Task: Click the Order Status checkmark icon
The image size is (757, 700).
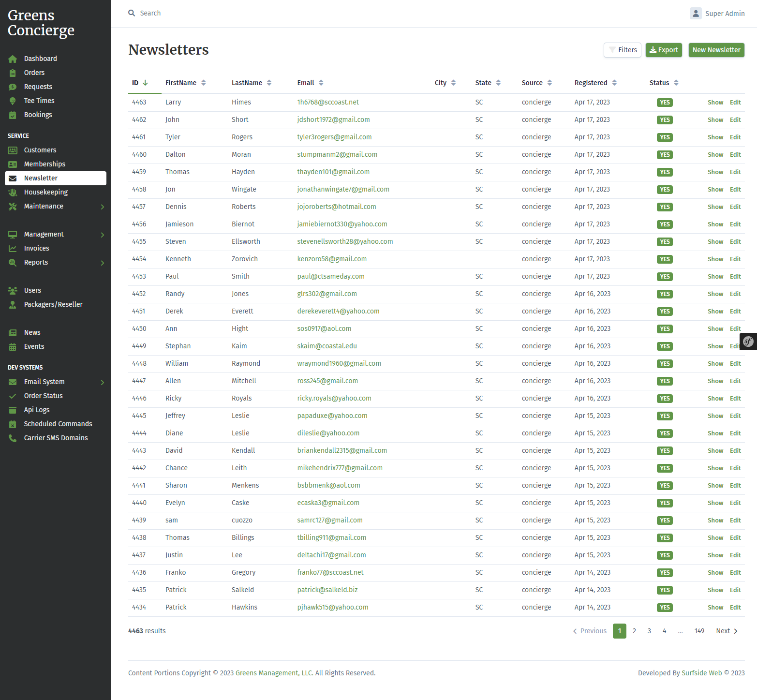Action: tap(13, 396)
